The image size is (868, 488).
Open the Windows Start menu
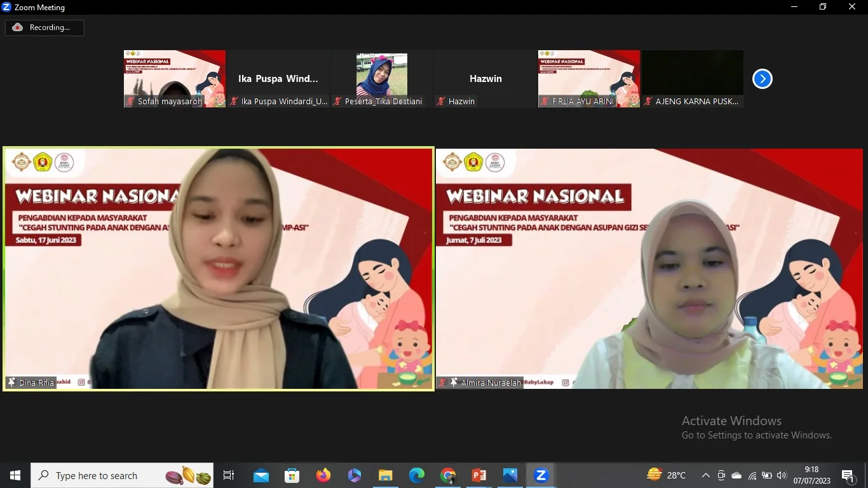[15, 475]
